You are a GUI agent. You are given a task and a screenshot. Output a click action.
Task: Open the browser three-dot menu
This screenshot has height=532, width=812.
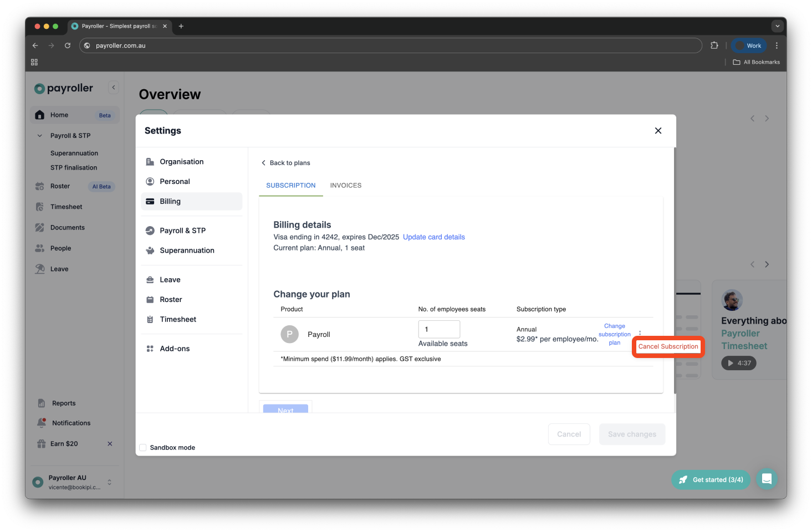[777, 45]
